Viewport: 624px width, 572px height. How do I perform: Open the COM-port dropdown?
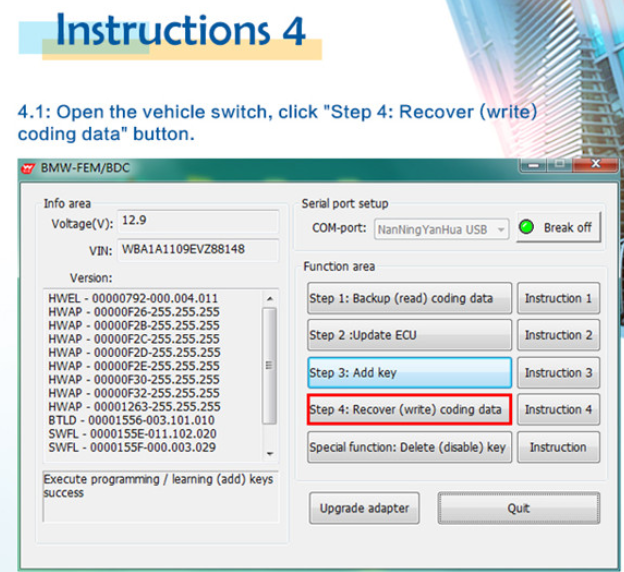[x=441, y=229]
